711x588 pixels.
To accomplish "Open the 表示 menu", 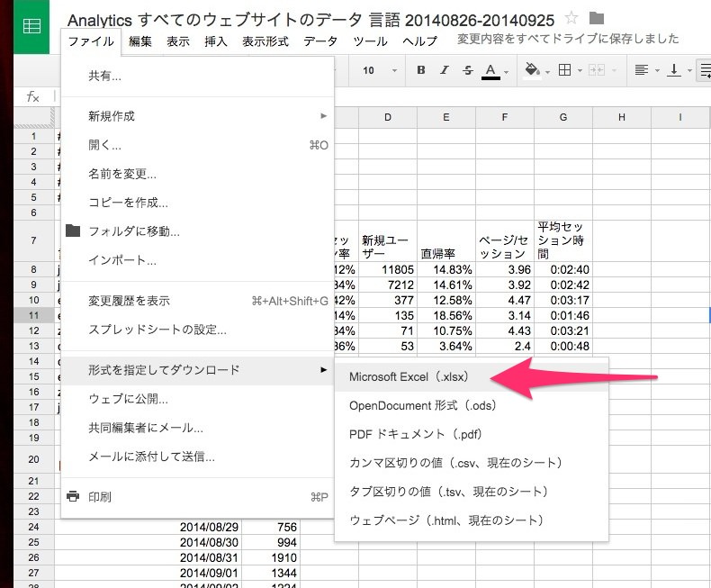I will [178, 41].
